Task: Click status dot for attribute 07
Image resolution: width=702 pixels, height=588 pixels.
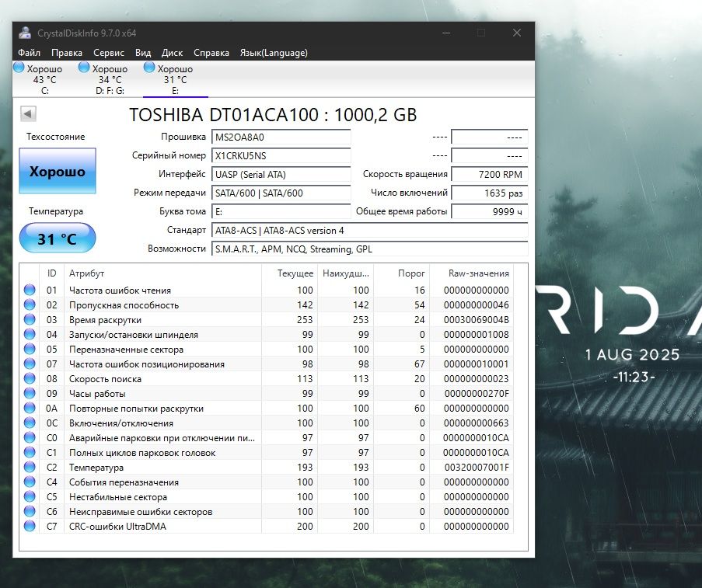Action: pos(30,364)
